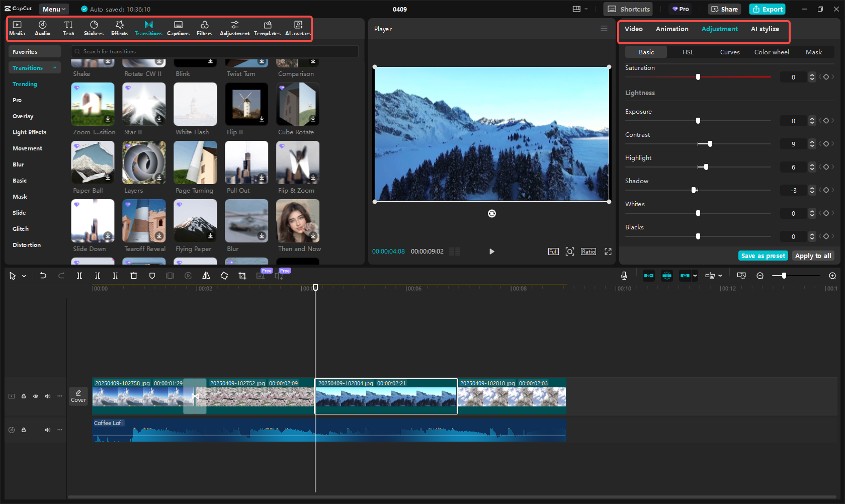The height and width of the screenshot is (504, 845).
Task: Click the microphone Record voiceover icon
Action: coord(624,276)
